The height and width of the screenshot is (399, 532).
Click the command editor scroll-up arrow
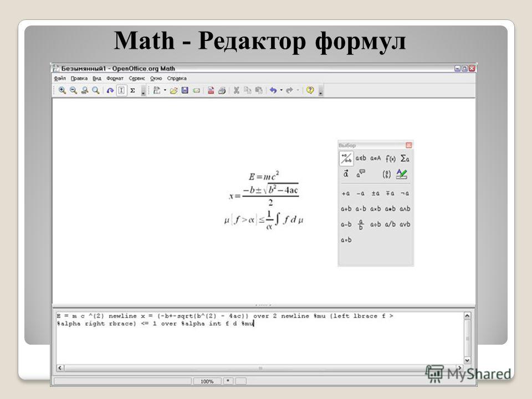pos(467,316)
